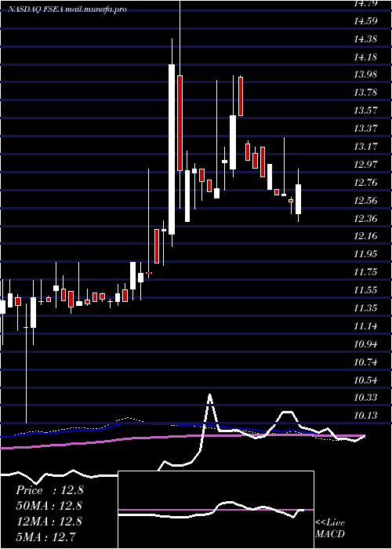The height and width of the screenshot is (549, 392).
Task: Click the NASDAQ FSEA mail.munafa.pro title text
Action: (x=67, y=9)
